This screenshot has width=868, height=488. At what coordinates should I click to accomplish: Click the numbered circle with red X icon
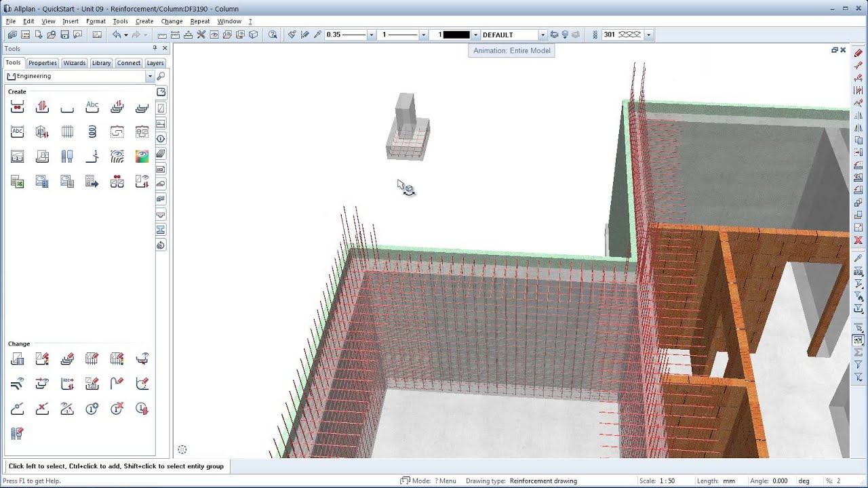[117, 409]
